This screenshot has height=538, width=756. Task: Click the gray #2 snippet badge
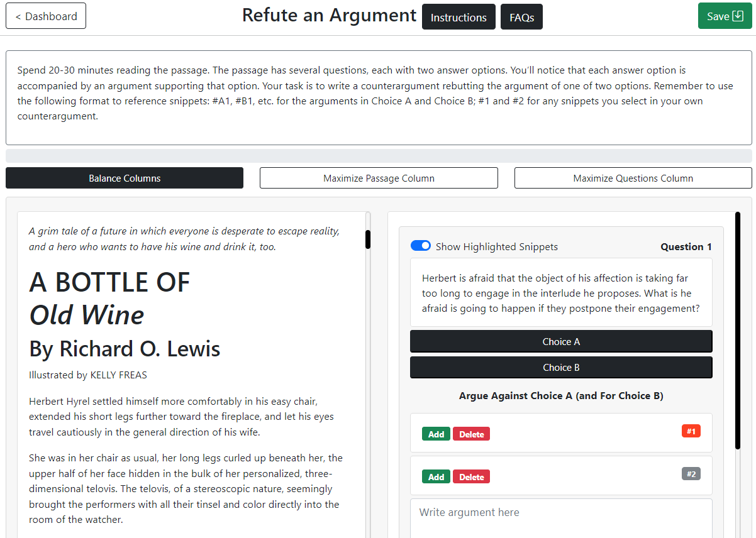691,474
